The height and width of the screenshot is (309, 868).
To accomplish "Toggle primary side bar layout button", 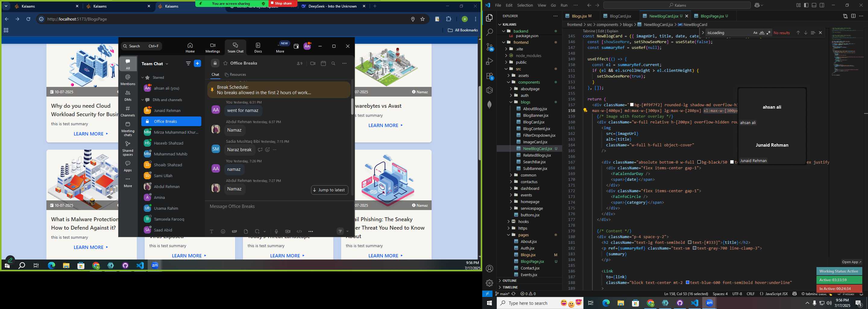I will [x=806, y=5].
